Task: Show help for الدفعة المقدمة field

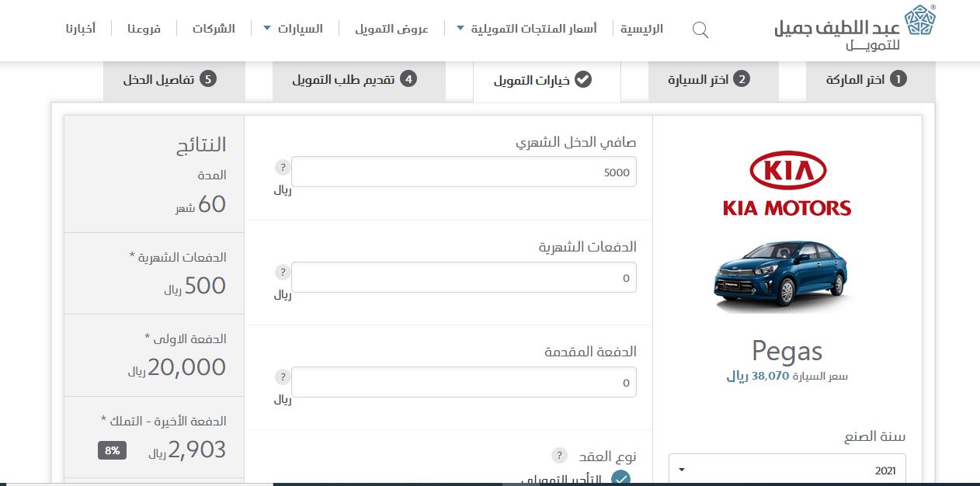Action: [x=283, y=377]
